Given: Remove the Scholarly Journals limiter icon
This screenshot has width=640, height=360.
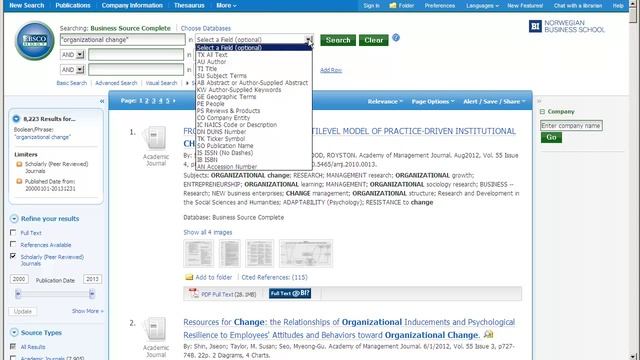Looking at the screenshot, I should point(19,164).
